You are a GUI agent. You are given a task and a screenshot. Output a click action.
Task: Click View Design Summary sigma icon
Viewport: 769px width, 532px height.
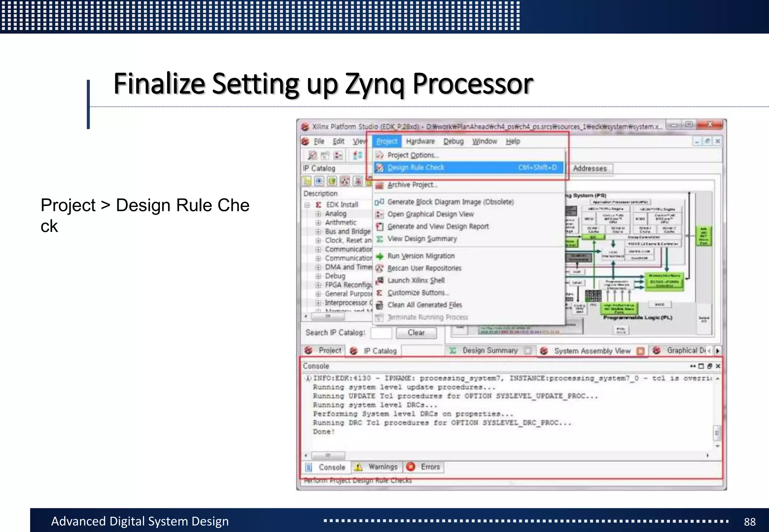point(380,239)
